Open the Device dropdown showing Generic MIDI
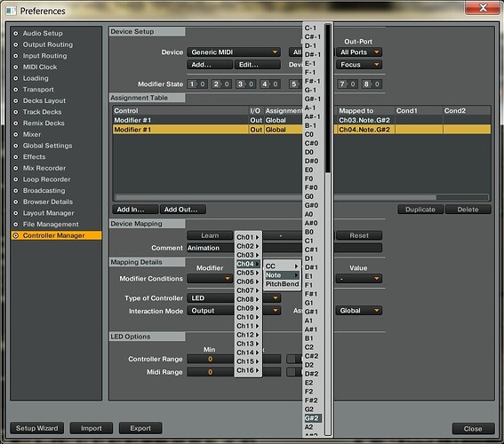This screenshot has width=504, height=444. pyautogui.click(x=234, y=52)
